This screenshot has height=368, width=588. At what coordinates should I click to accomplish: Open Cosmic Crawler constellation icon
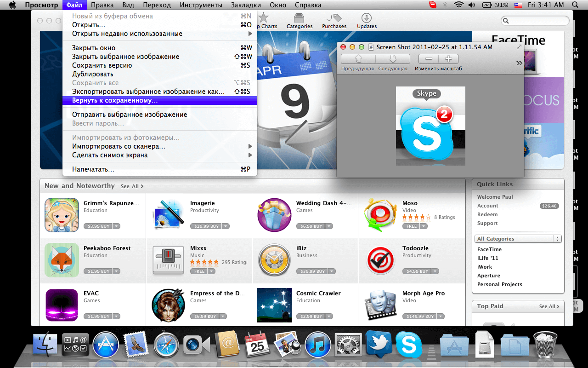click(275, 305)
